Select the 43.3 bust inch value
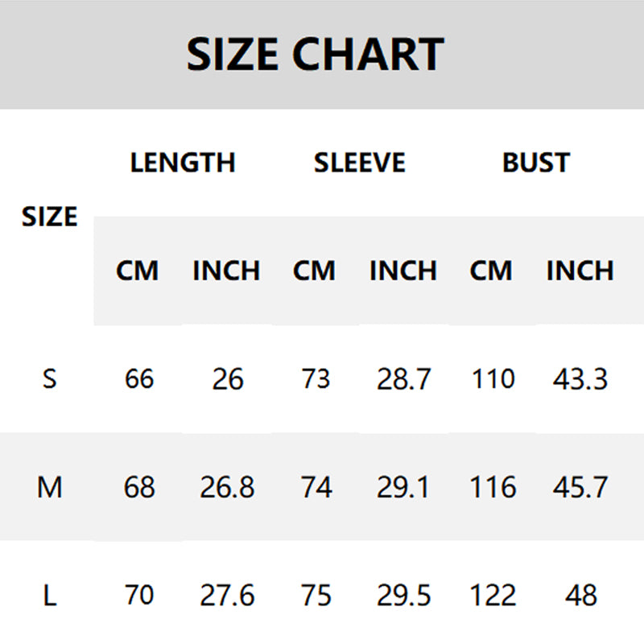Screen dimensions: 644x644 tap(580, 378)
